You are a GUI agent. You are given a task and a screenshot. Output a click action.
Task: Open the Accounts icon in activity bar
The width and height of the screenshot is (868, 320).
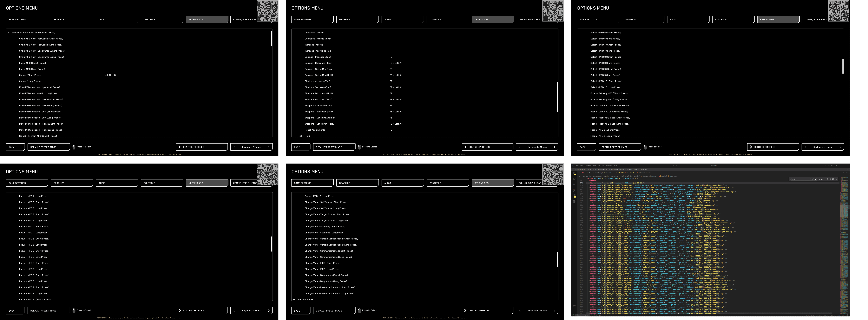pos(574,306)
